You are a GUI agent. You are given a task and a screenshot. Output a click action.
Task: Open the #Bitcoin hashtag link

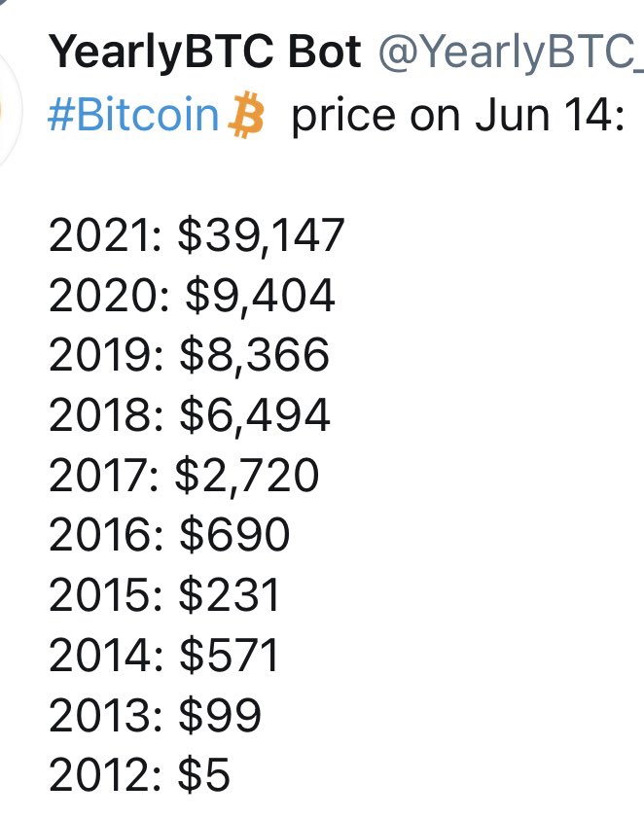click(x=133, y=115)
